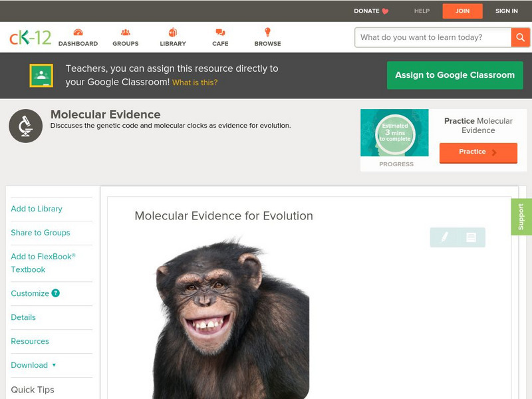Click the Customize help question icon
This screenshot has height=399, width=532.
[x=56, y=293]
